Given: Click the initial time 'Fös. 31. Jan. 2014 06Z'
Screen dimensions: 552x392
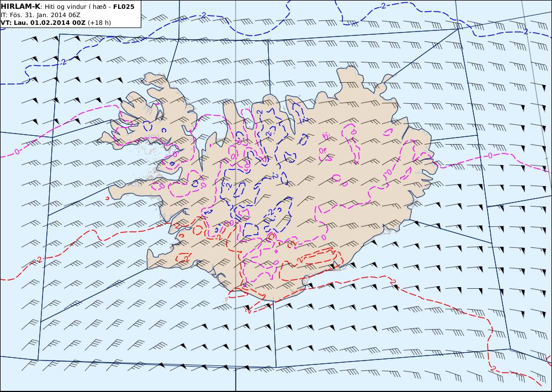Looking at the screenshot, I should (x=45, y=15).
